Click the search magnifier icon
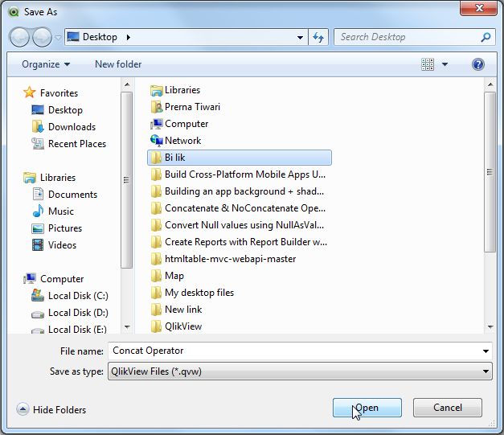The image size is (504, 435). [x=486, y=37]
